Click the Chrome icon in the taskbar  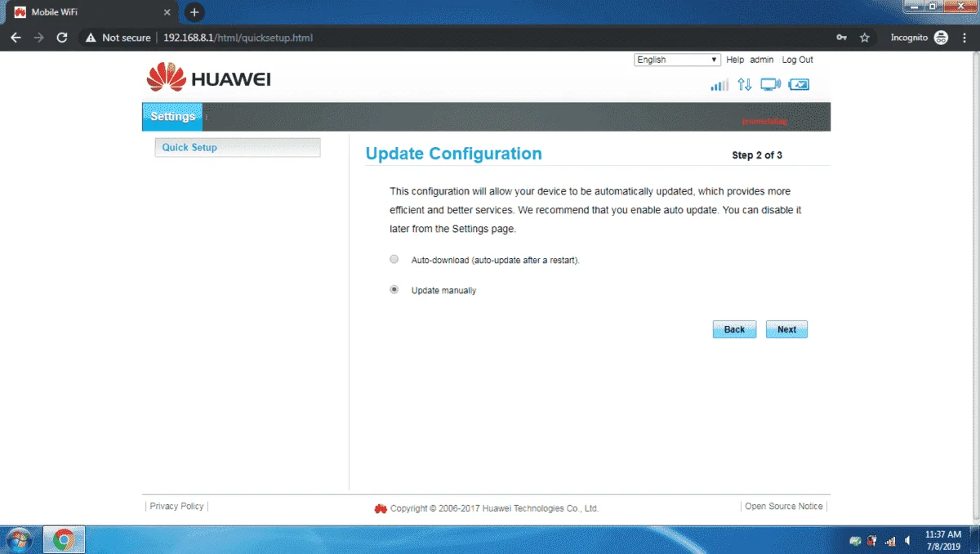coord(64,539)
